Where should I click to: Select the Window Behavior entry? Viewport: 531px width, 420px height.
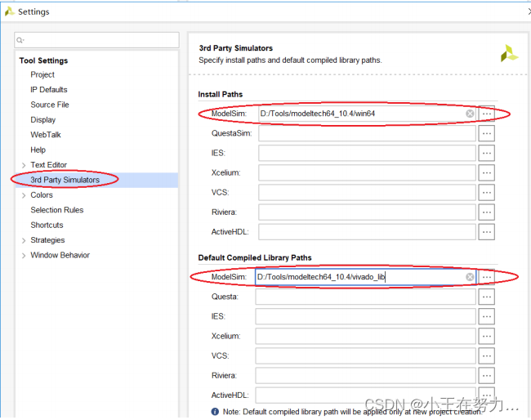coord(60,255)
